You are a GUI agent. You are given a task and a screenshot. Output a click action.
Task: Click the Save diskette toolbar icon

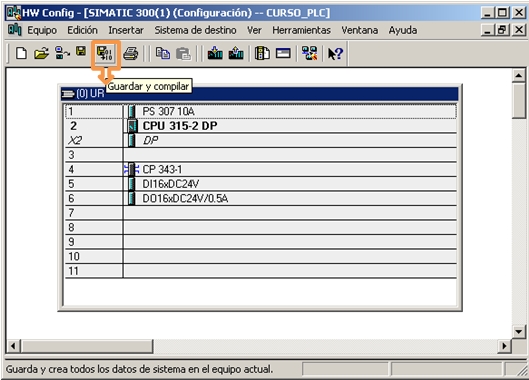point(81,51)
